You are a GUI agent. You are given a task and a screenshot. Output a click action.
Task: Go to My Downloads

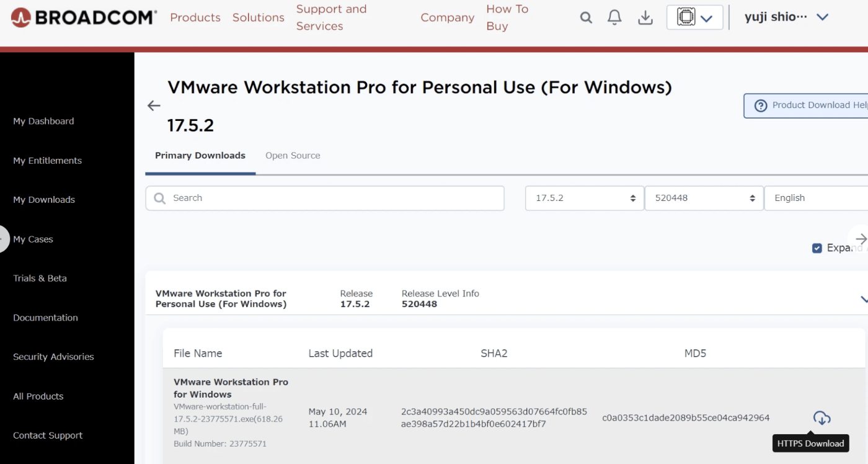tap(44, 200)
